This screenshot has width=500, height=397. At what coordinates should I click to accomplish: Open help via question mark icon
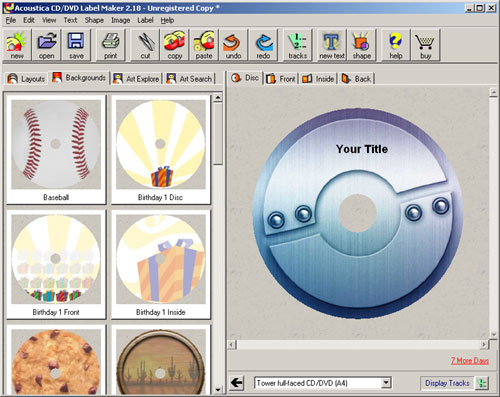(x=396, y=45)
